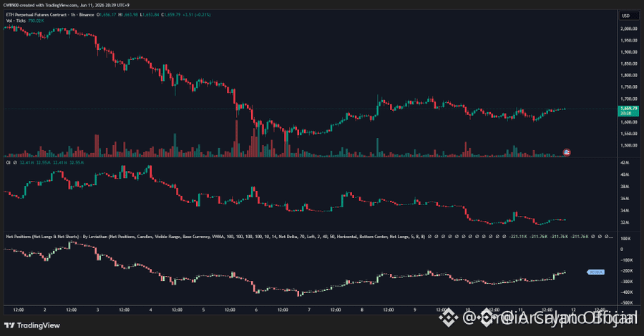
Task: Click the US flag economic event icon
Action: 567,152
